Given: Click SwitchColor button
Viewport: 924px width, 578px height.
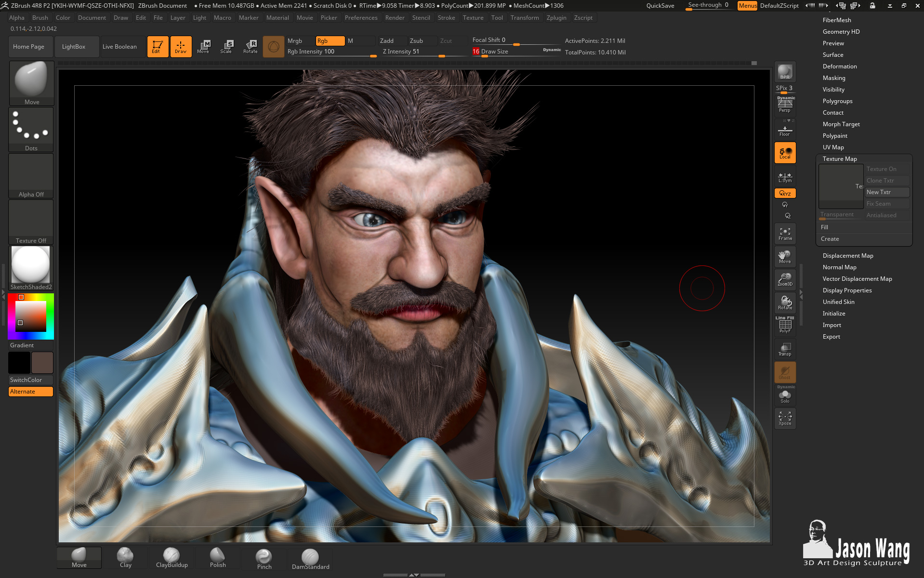Looking at the screenshot, I should 31,380.
